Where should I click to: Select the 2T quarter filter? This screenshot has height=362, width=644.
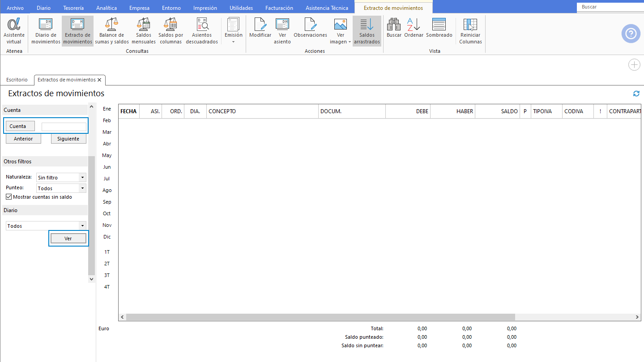click(x=107, y=264)
